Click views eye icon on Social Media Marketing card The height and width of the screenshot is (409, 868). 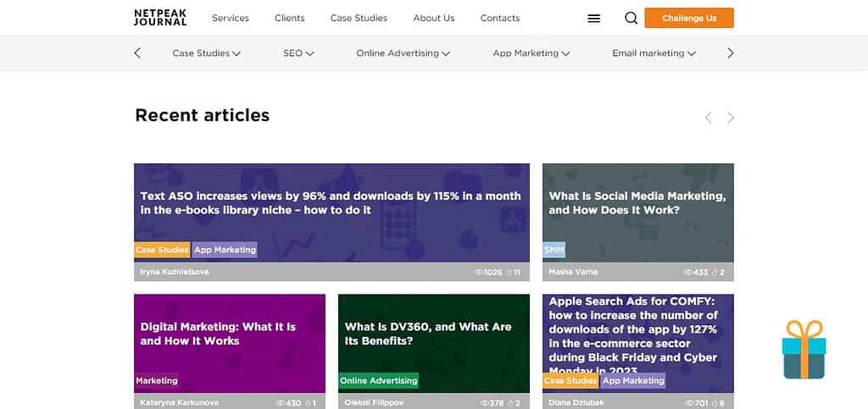[x=688, y=273]
